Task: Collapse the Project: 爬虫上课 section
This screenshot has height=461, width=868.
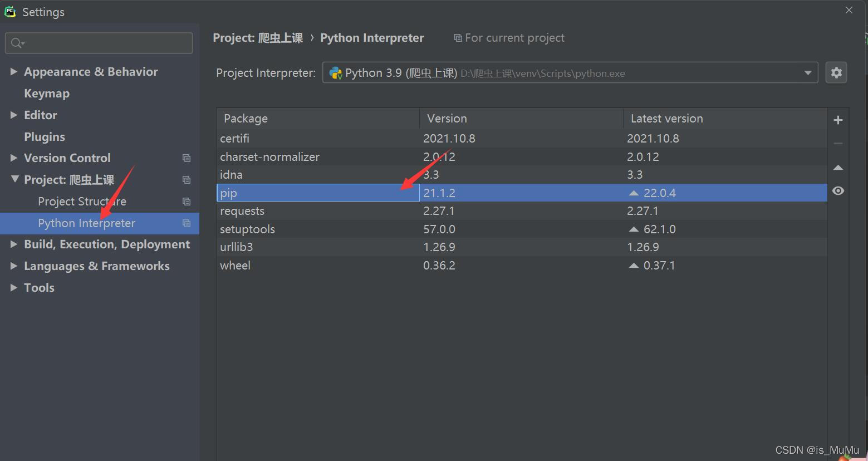Action: tap(15, 179)
